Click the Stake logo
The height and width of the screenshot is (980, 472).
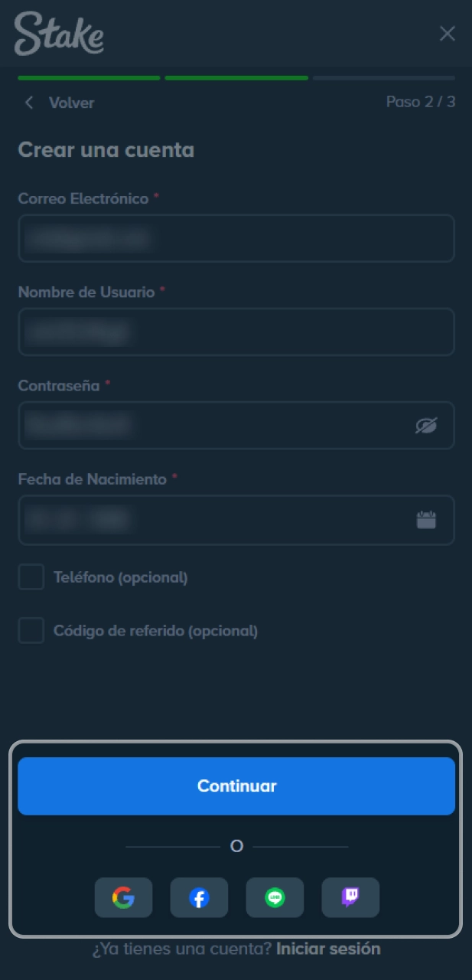tap(58, 34)
